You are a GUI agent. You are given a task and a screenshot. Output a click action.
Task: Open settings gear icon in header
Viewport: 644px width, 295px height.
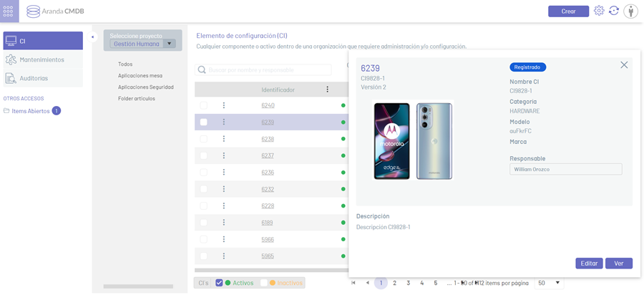(599, 11)
